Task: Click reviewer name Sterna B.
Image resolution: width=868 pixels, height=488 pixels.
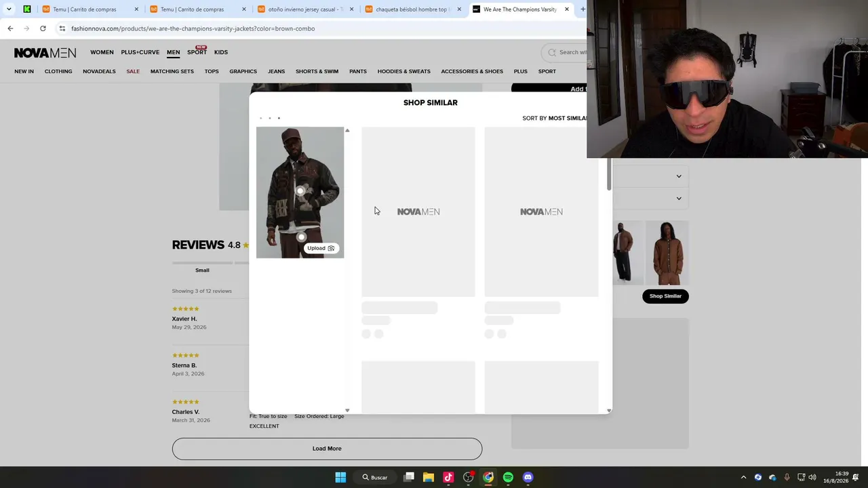Action: 184,365
